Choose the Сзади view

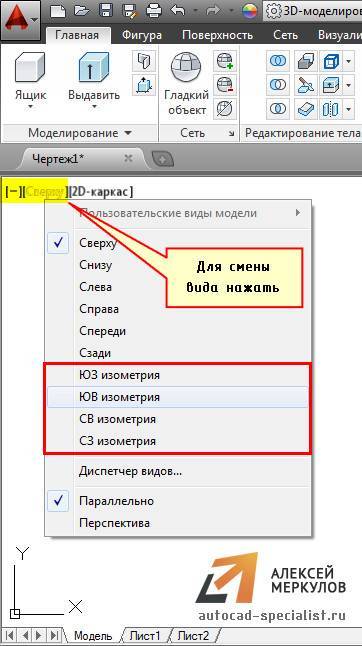tap(178, 353)
